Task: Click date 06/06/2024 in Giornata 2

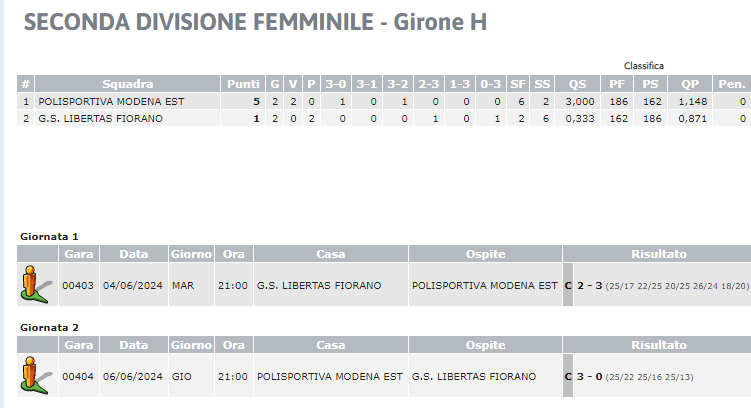Action: coord(133,376)
